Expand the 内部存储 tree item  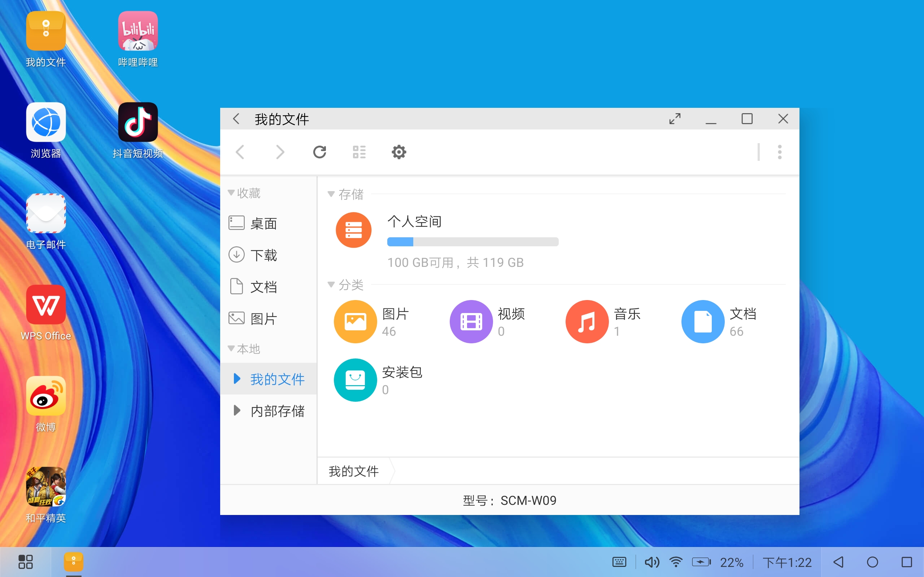pyautogui.click(x=236, y=411)
